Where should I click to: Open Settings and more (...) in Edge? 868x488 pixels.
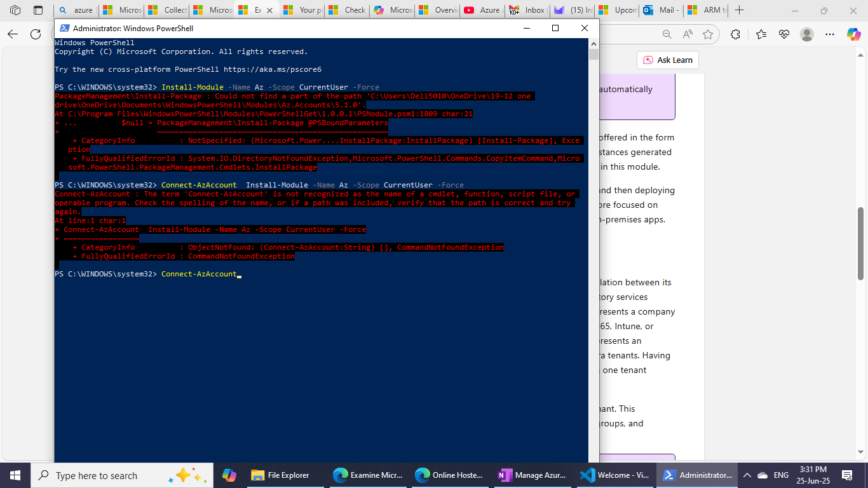point(830,35)
